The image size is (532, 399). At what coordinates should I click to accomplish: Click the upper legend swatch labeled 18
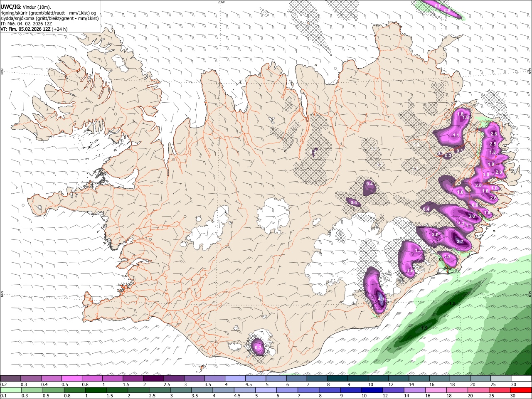pyautogui.click(x=460, y=379)
